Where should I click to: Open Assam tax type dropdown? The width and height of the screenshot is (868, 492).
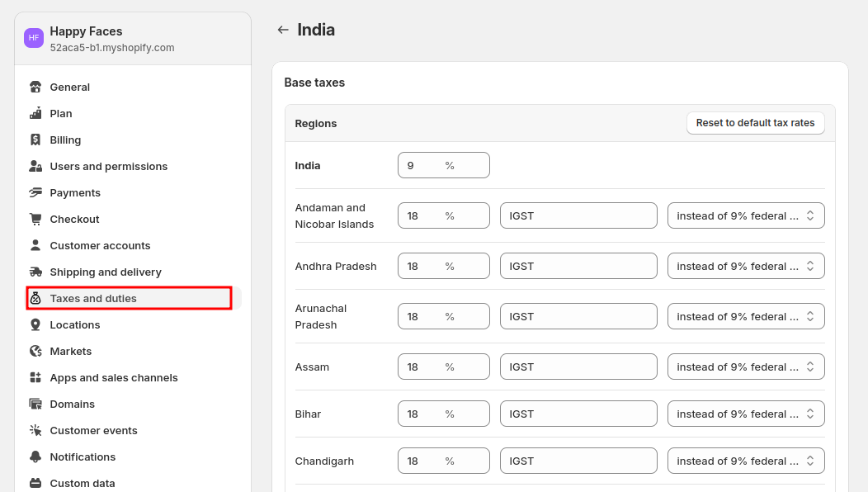point(746,367)
